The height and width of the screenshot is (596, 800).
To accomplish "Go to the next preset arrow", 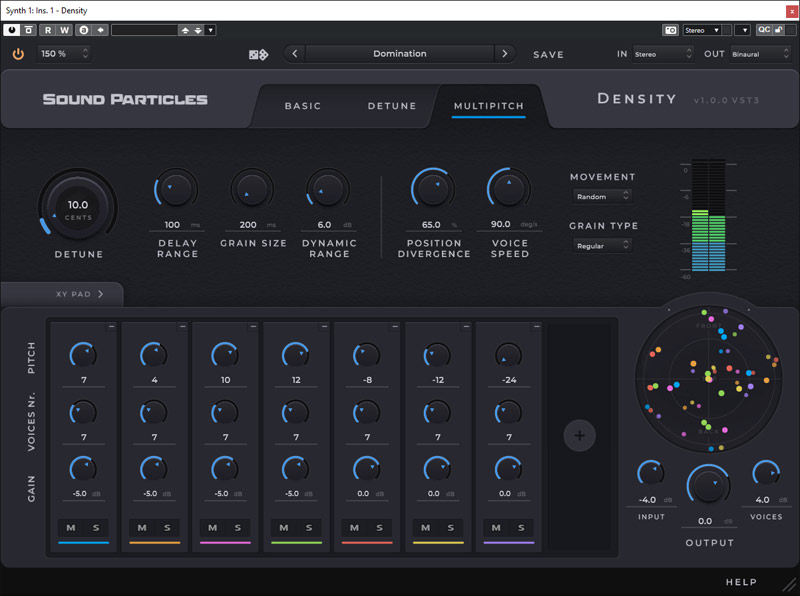I will pos(504,54).
